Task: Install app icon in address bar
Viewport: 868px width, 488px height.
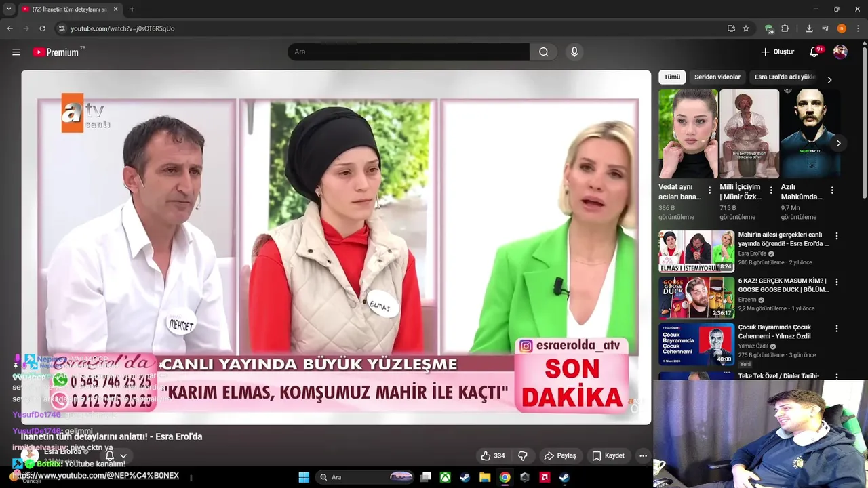Action: coord(731,28)
